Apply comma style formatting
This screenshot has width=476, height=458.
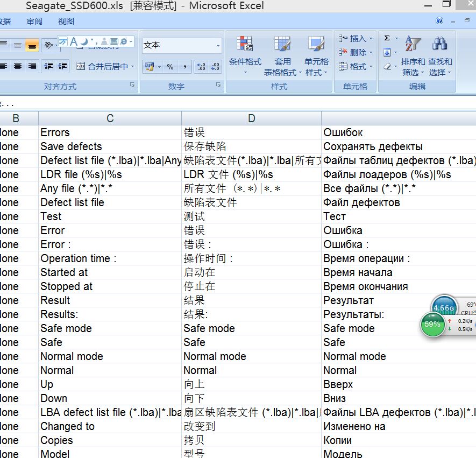click(184, 67)
